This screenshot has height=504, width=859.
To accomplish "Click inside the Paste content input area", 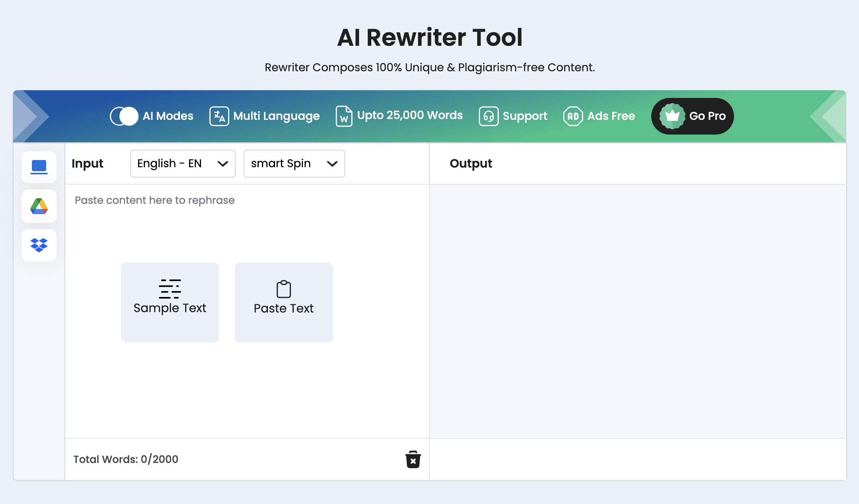I will point(247,311).
